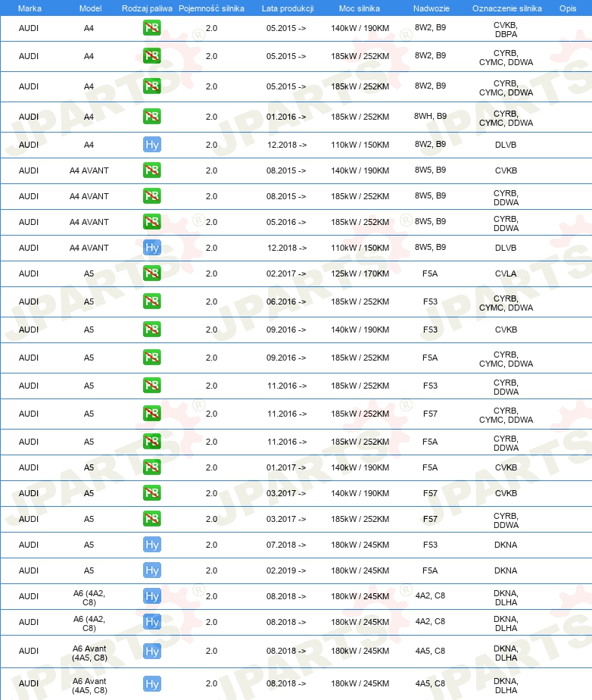This screenshot has height=700, width=592.
Task: Click petrol icon in A5 09.2016 F53 row
Action: point(151,330)
